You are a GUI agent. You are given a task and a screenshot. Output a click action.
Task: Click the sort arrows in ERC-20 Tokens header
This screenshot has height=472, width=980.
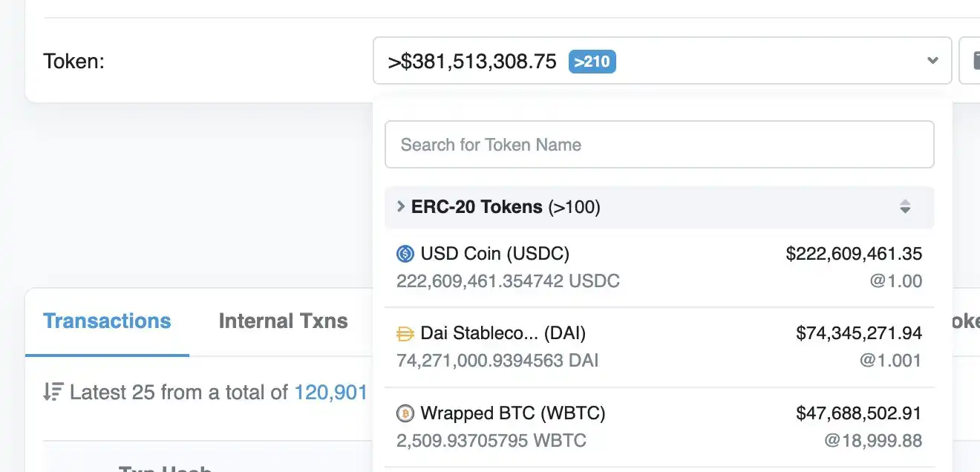tap(905, 207)
